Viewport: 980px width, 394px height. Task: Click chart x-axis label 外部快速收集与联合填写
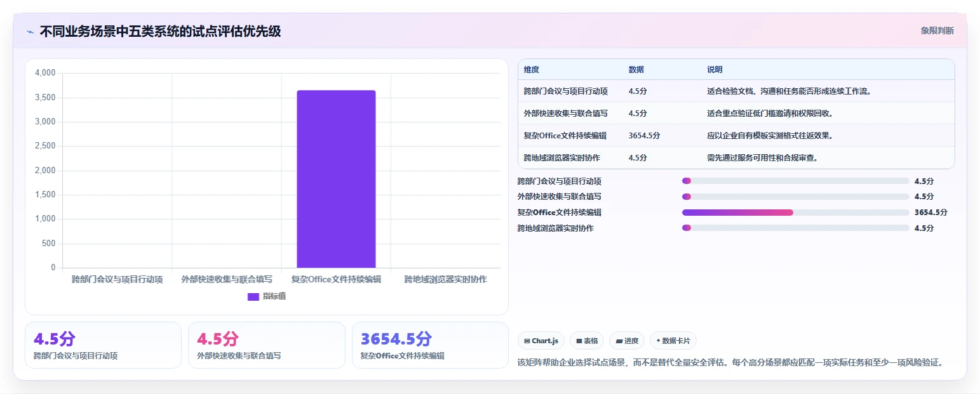227,280
